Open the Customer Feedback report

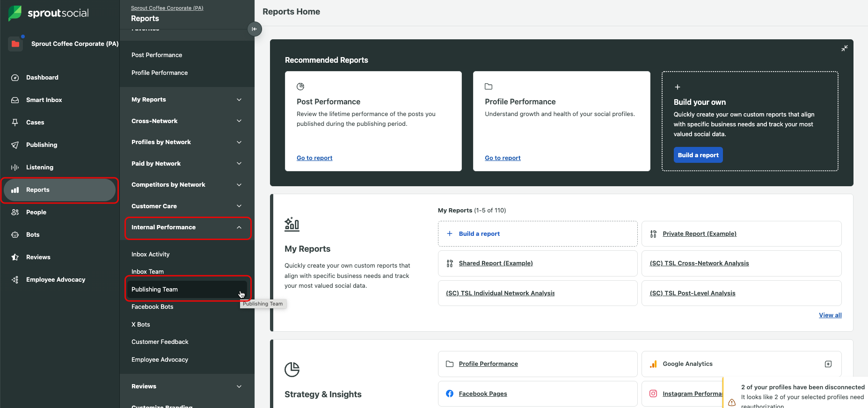(x=160, y=342)
